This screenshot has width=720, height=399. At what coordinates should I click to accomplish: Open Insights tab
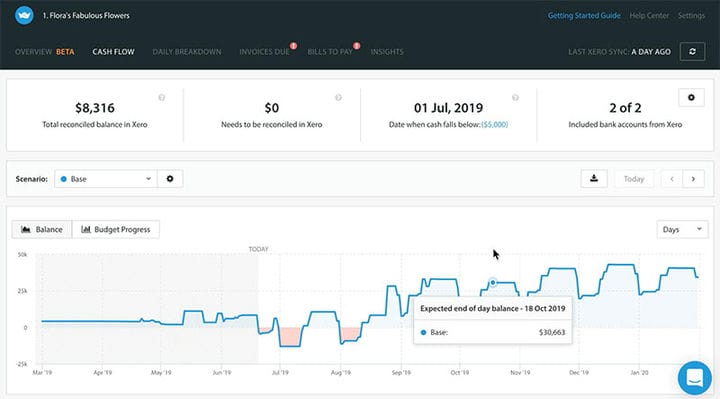click(x=387, y=51)
